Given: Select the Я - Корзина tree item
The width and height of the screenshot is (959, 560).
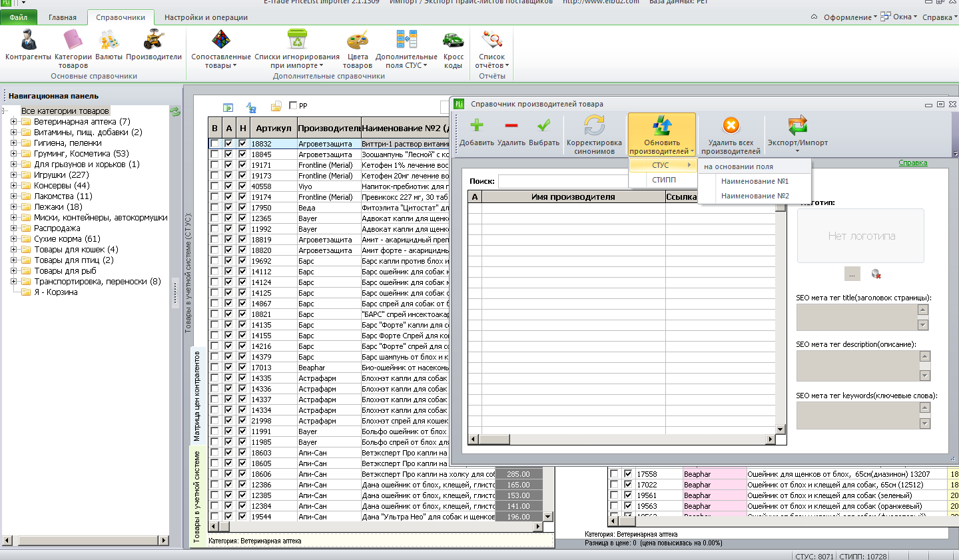Looking at the screenshot, I should pos(55,292).
